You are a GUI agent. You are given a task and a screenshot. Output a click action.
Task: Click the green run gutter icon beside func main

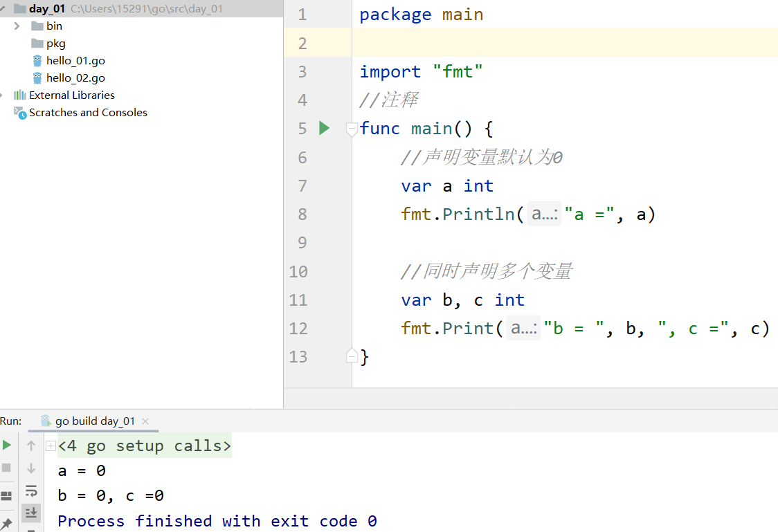coord(324,128)
